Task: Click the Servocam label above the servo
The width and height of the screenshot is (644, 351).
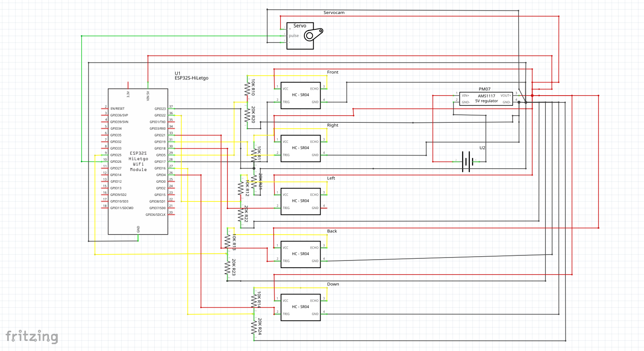Action: click(x=334, y=13)
